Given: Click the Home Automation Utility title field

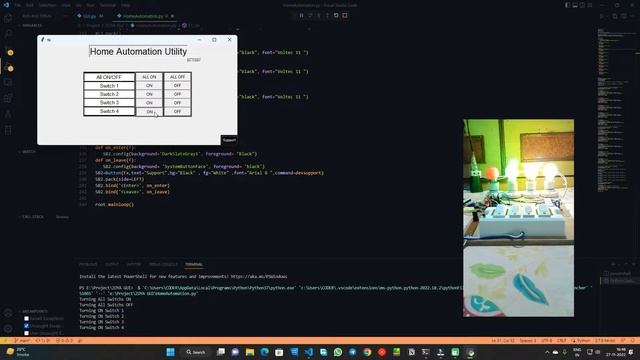Looking at the screenshot, I should 138,51.
